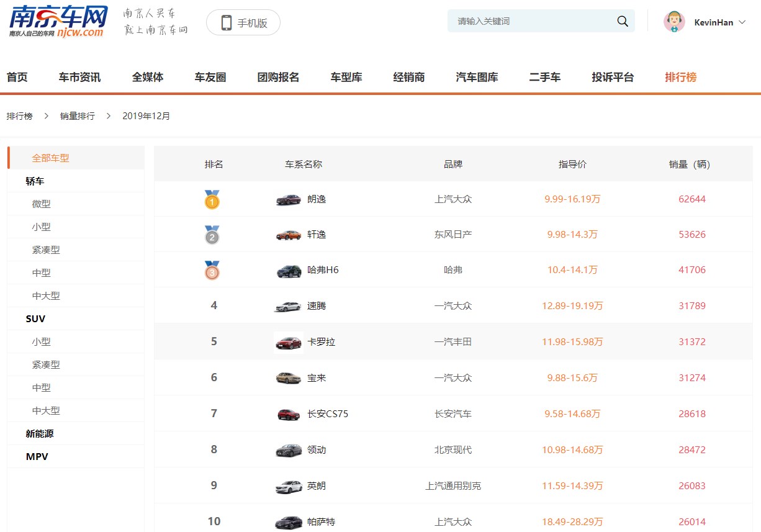Select 小型 under 轿车
The height and width of the screenshot is (532, 761).
42,227
